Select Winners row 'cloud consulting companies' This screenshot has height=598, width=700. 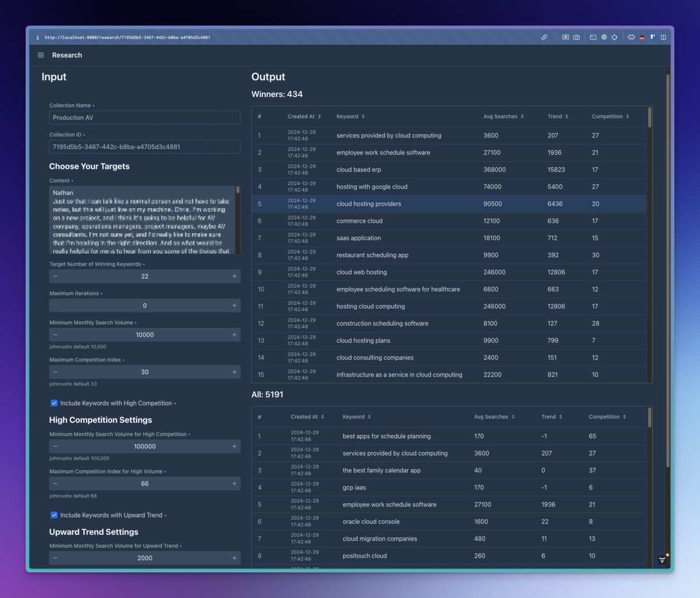point(449,358)
